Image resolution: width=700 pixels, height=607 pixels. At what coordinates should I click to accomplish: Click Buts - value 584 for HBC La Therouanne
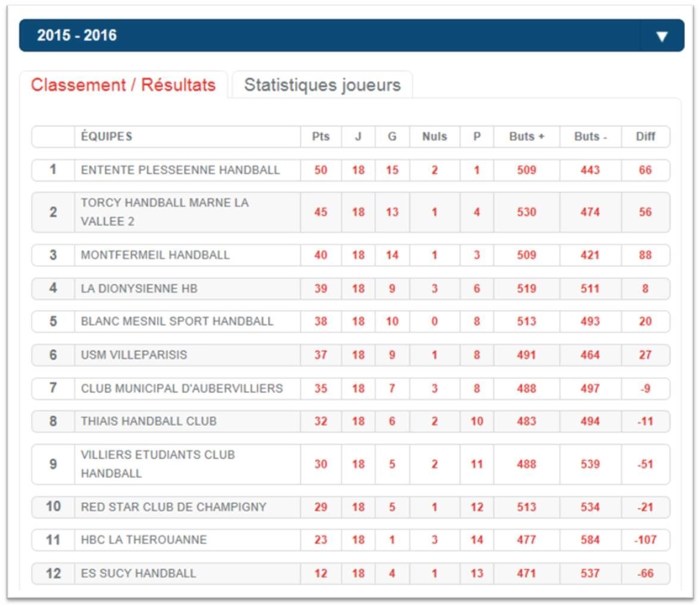pos(590,540)
